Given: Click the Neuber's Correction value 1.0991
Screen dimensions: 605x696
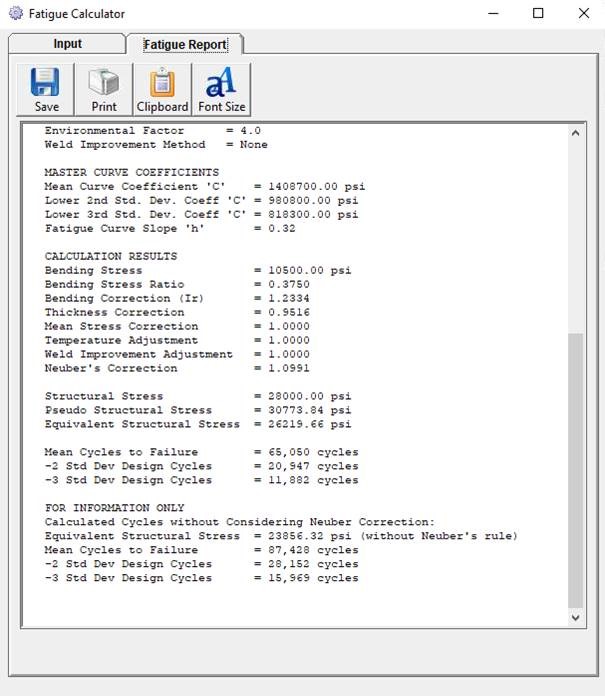Looking at the screenshot, I should [289, 368].
